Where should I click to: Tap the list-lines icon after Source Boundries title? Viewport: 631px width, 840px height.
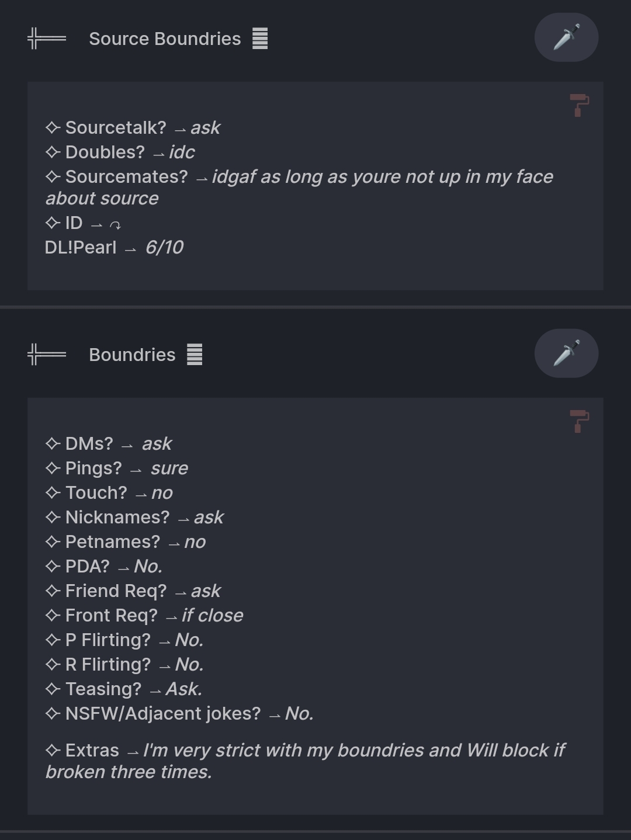[x=260, y=39]
